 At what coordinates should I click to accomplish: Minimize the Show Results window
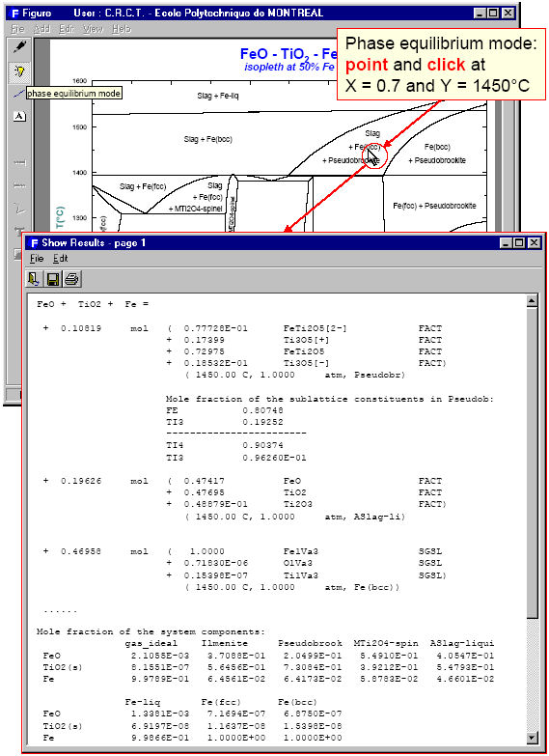pos(506,243)
